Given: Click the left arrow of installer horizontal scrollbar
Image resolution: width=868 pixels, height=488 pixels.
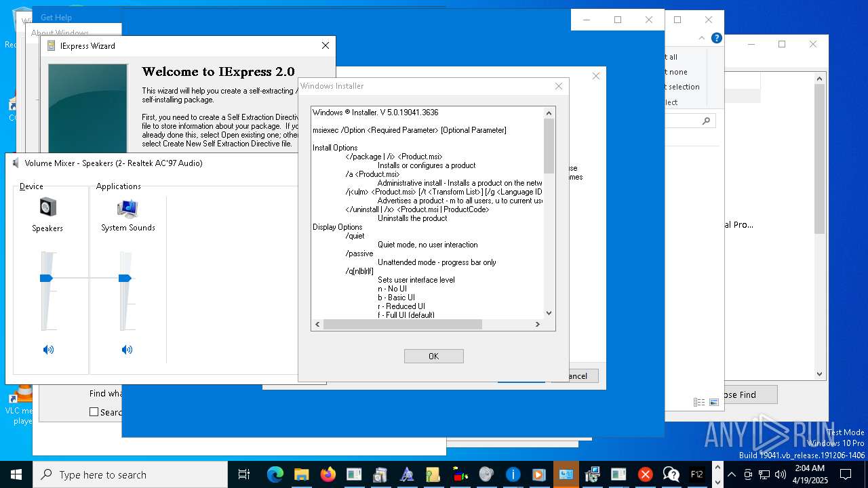Looking at the screenshot, I should coord(317,324).
